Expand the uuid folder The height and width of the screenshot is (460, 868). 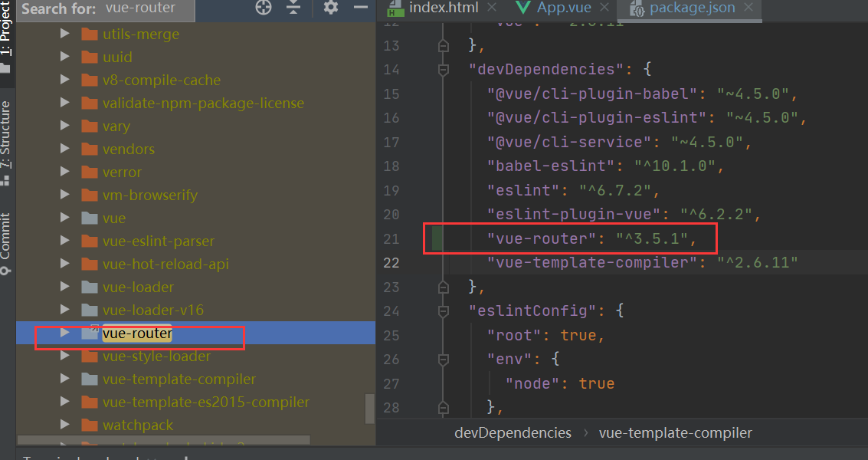click(65, 57)
